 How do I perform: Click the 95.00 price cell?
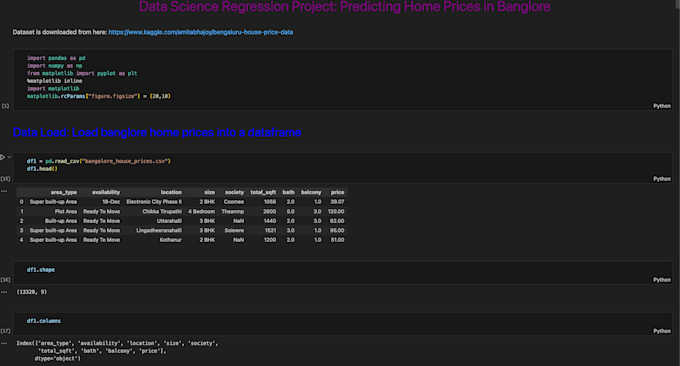[x=337, y=231]
